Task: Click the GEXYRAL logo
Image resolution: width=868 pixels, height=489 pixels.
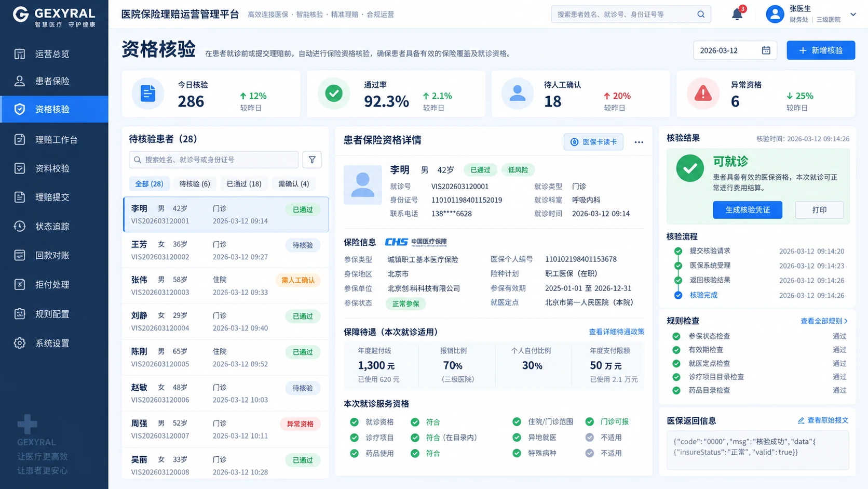Action: click(x=54, y=16)
